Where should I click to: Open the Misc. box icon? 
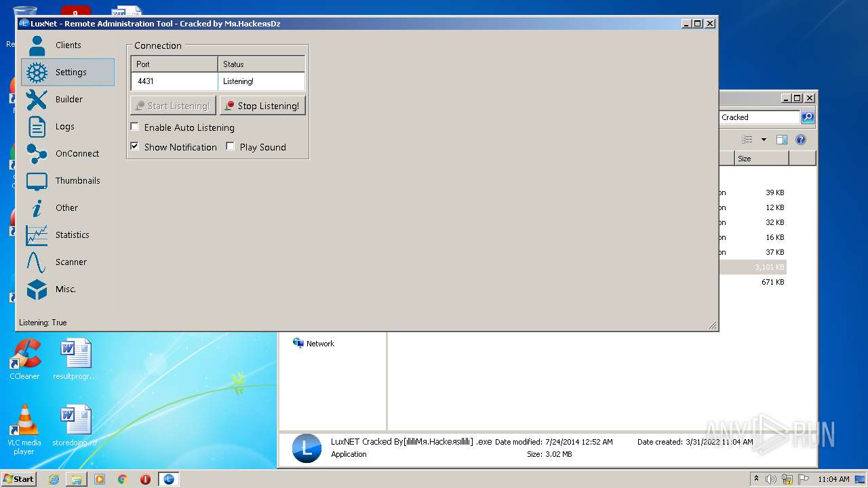37,289
